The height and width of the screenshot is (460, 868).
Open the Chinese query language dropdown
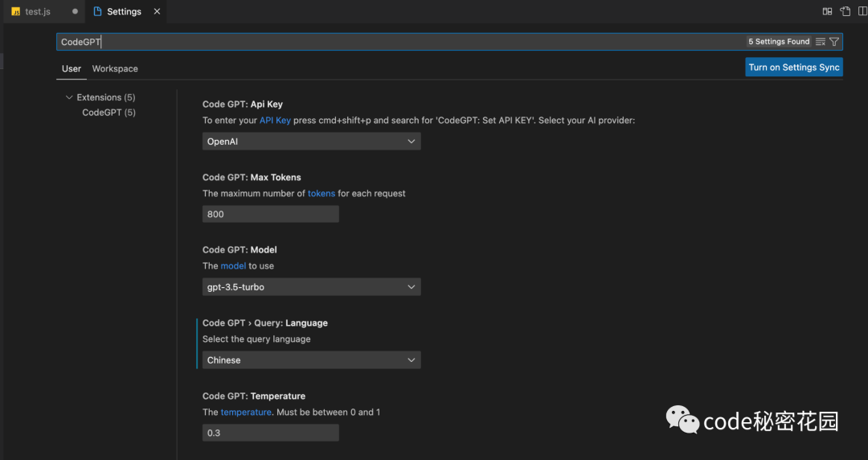pyautogui.click(x=312, y=360)
